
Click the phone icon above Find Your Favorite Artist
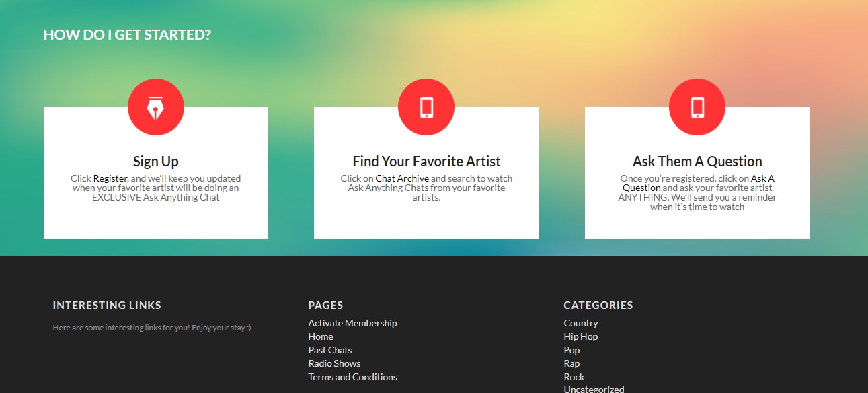pos(426,107)
